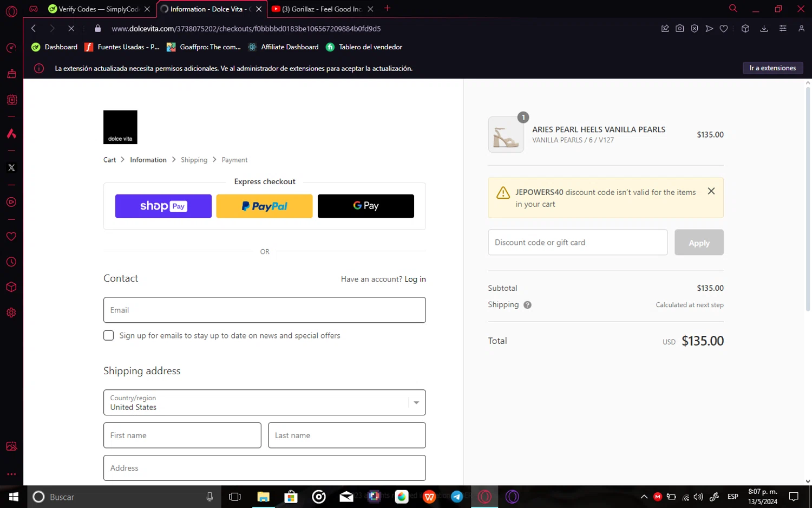Click the Windows search box Buscar
Image resolution: width=812 pixels, height=508 pixels.
(124, 497)
